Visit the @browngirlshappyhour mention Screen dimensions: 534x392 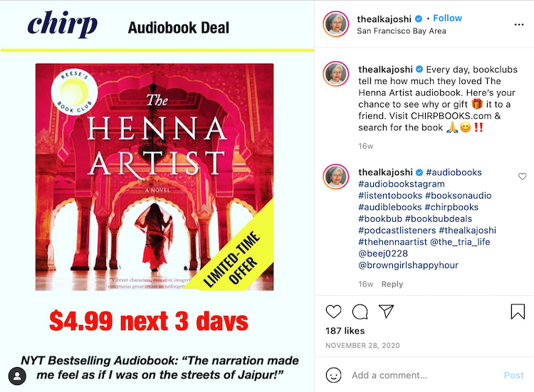coord(409,265)
